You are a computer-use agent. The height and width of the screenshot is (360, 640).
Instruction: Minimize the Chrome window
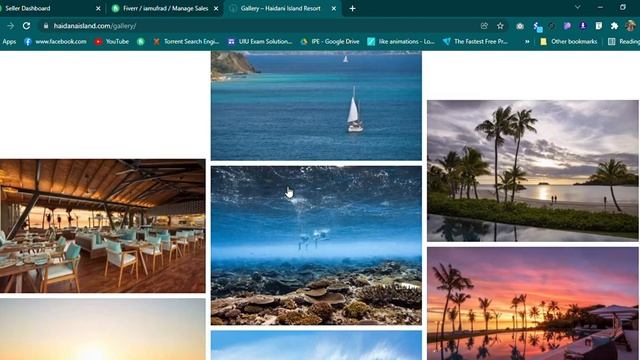(x=600, y=7)
